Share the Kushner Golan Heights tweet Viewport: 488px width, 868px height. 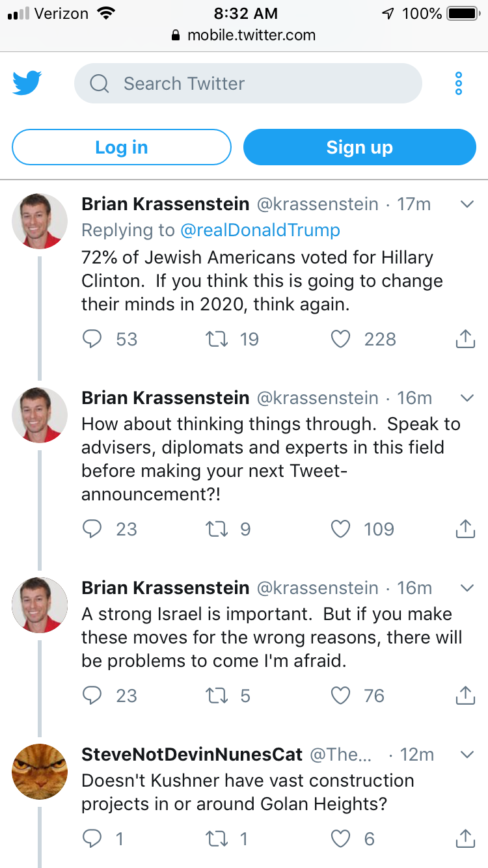click(465, 839)
